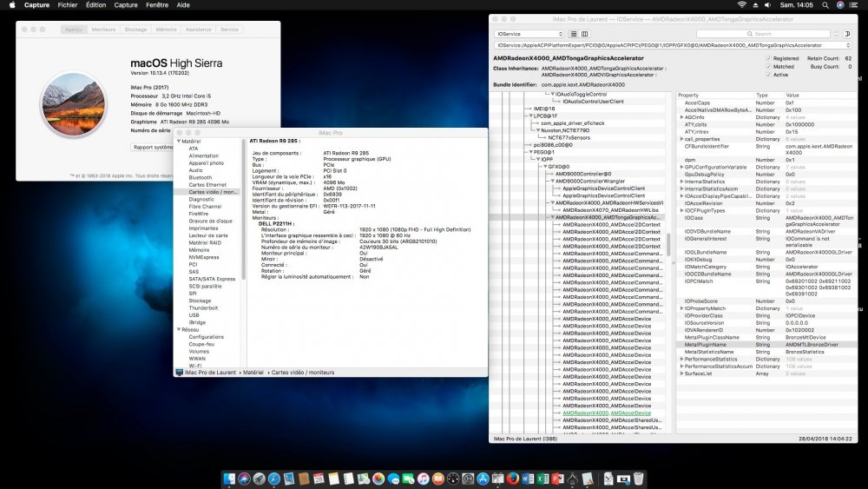868x489 pixels.
Task: Launch Siri from the Dock
Action: point(244,479)
